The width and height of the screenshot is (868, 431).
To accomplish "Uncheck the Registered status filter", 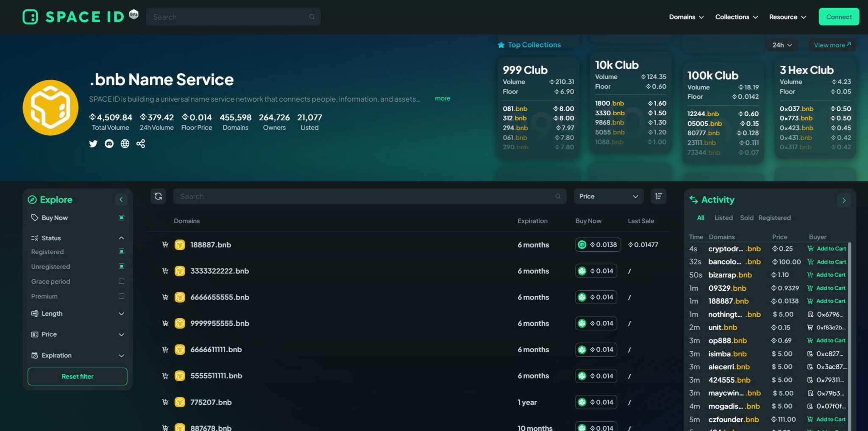I will coord(121,252).
